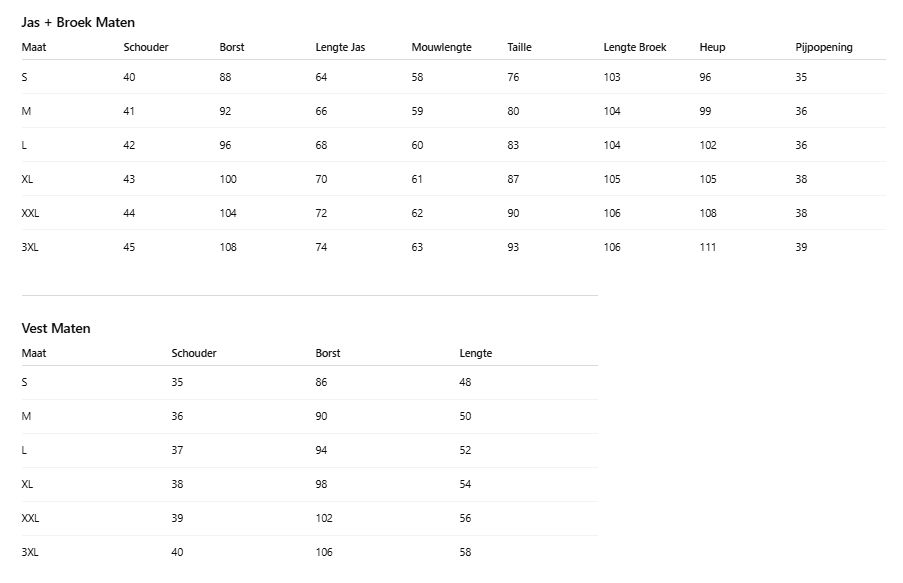Select vest Schouder value 37 in the L row

point(177,450)
